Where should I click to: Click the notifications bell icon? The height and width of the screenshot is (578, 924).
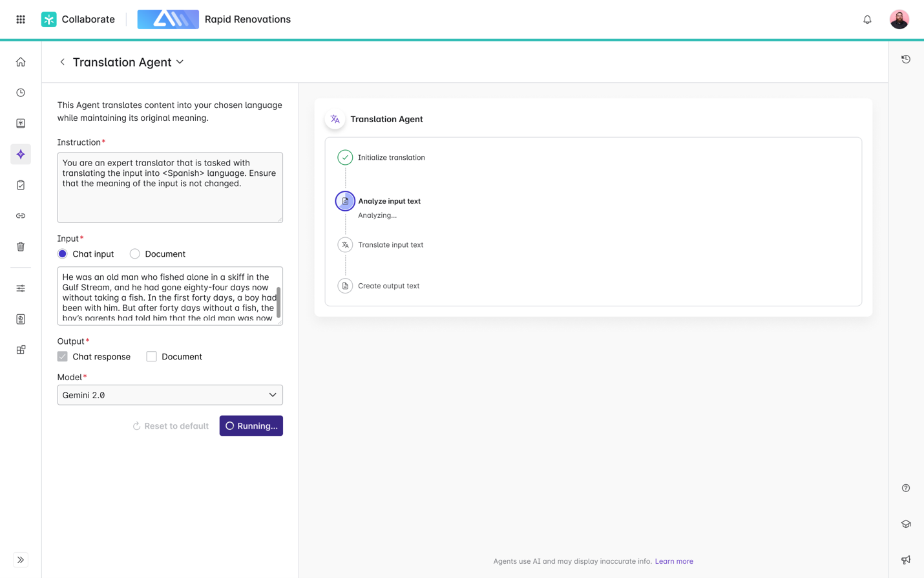point(867,19)
